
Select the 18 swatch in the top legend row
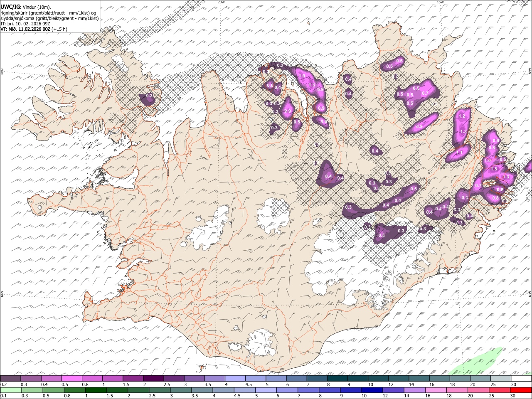pyautogui.click(x=460, y=378)
